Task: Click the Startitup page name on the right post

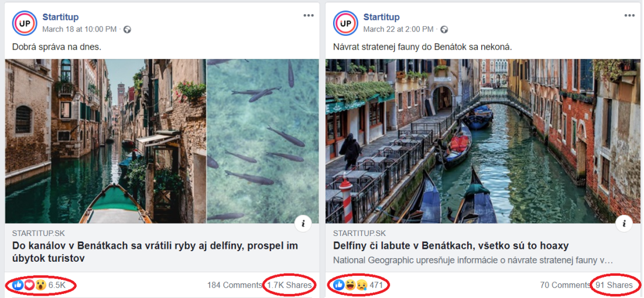Action: pyautogui.click(x=381, y=17)
